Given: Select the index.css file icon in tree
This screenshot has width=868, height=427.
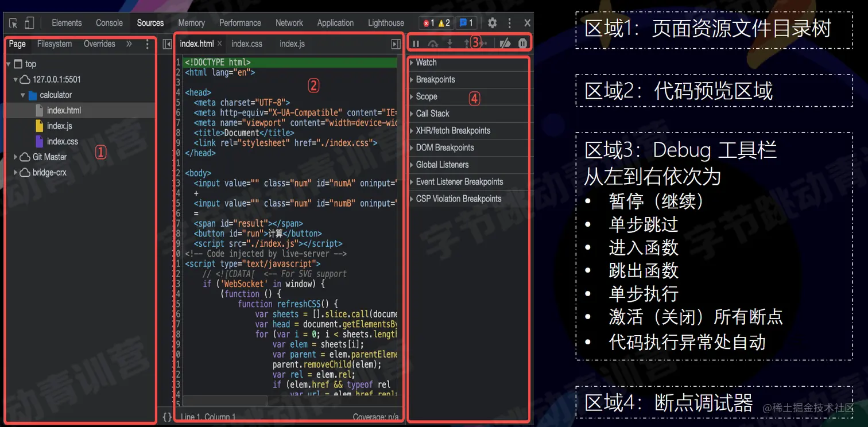Looking at the screenshot, I should click(39, 141).
